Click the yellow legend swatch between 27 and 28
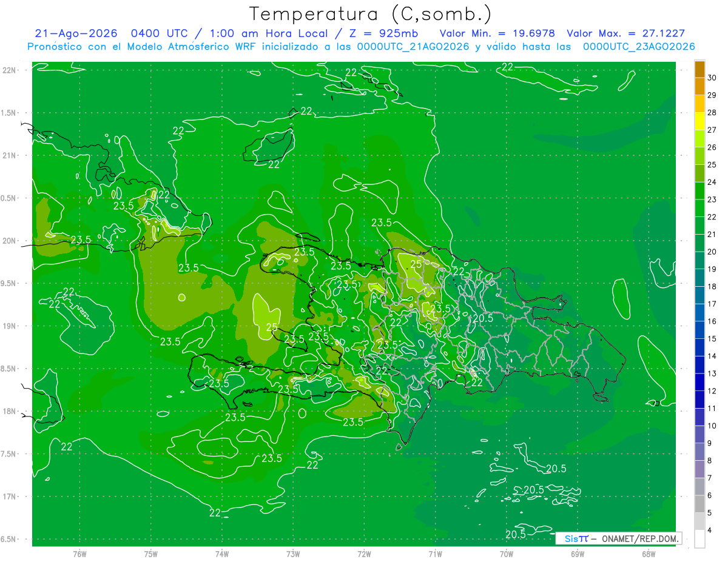Viewport: 728px width, 562px height. point(699,121)
